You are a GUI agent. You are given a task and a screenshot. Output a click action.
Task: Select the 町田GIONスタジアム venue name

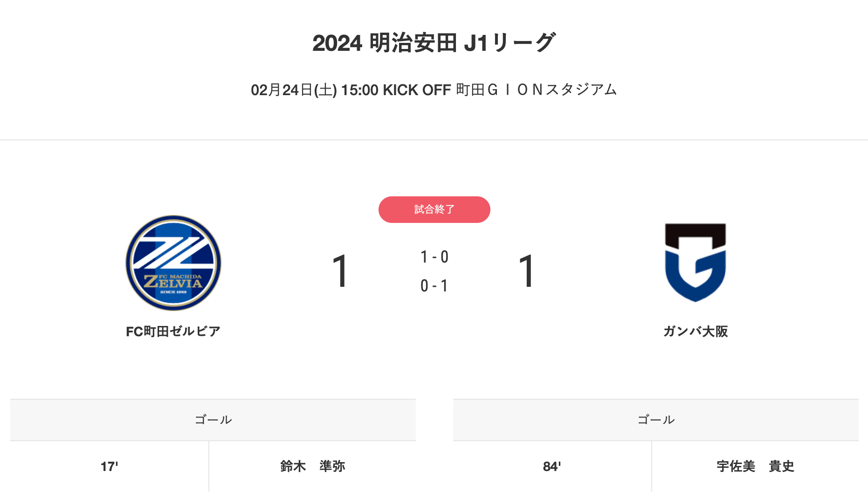(x=536, y=90)
